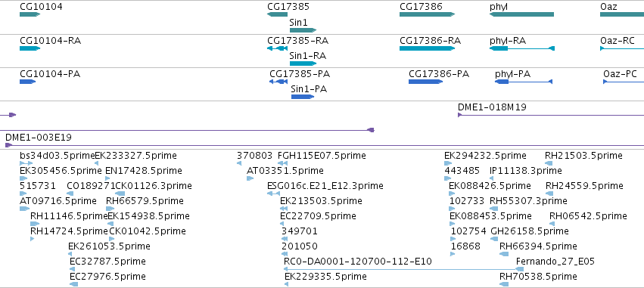
Task: Click the EK294232.5prime EST label
Action: (x=485, y=156)
